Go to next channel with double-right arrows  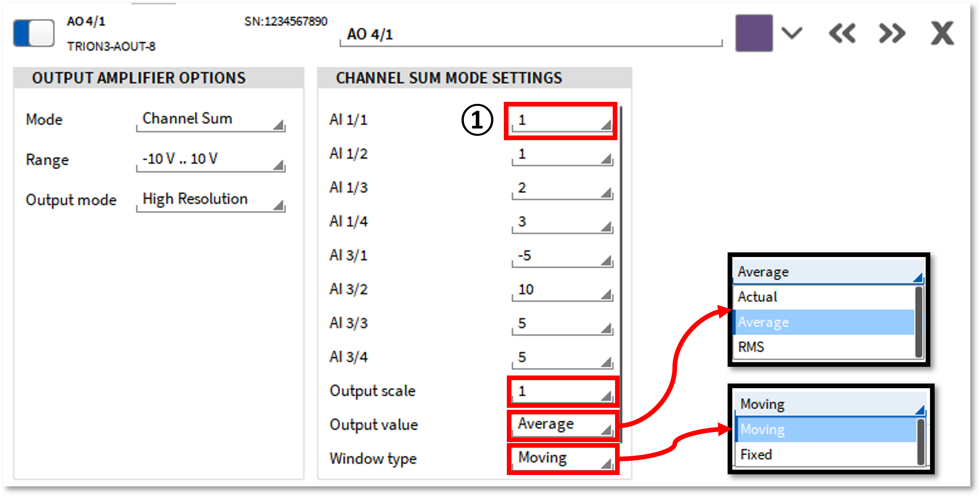892,34
